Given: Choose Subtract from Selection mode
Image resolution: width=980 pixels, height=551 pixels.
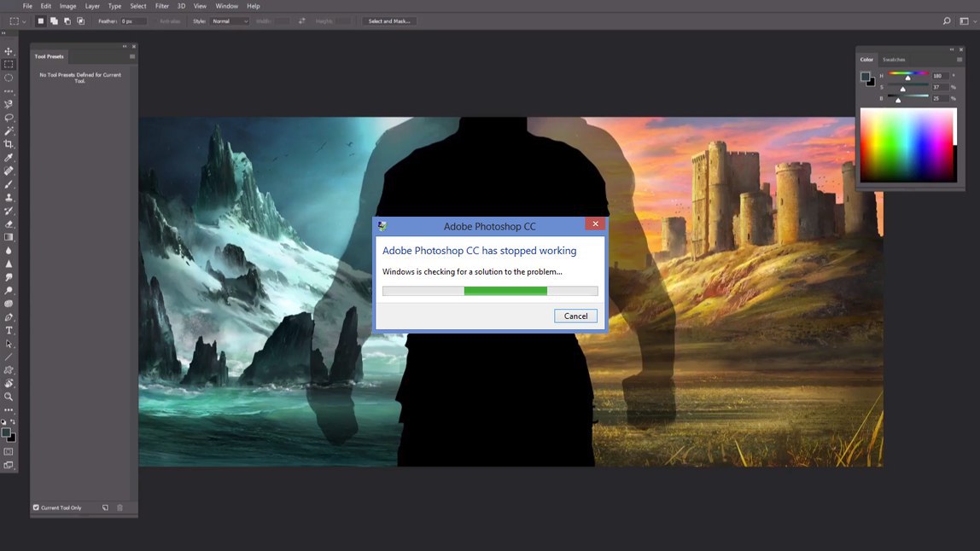Looking at the screenshot, I should pos(67,21).
